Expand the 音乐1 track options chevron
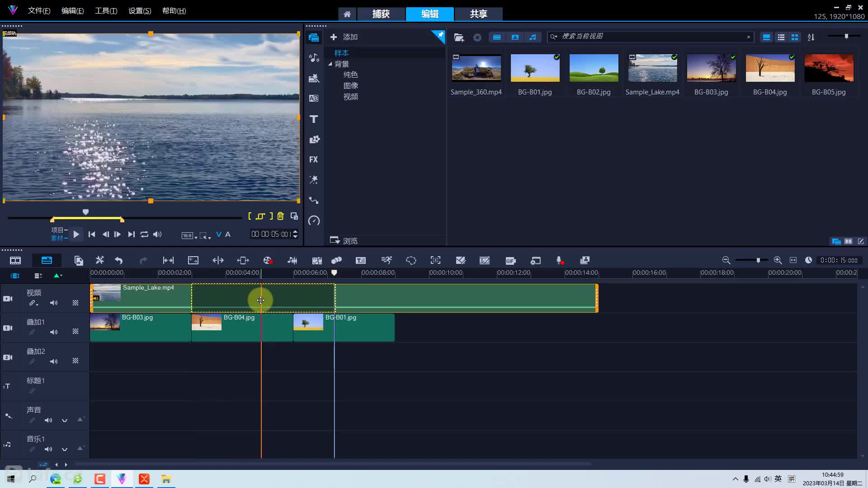This screenshot has width=868, height=488. click(65, 449)
